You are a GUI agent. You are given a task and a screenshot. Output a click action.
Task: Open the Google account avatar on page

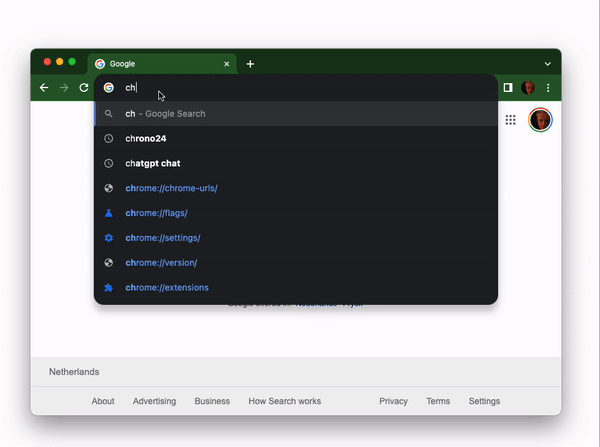540,120
